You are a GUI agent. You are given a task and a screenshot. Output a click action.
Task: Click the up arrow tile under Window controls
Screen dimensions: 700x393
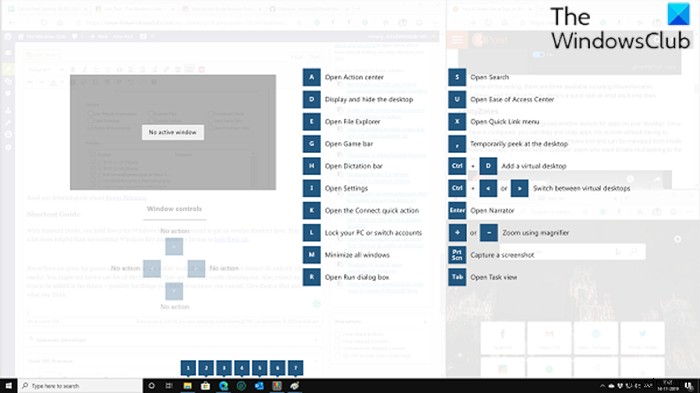[174, 246]
